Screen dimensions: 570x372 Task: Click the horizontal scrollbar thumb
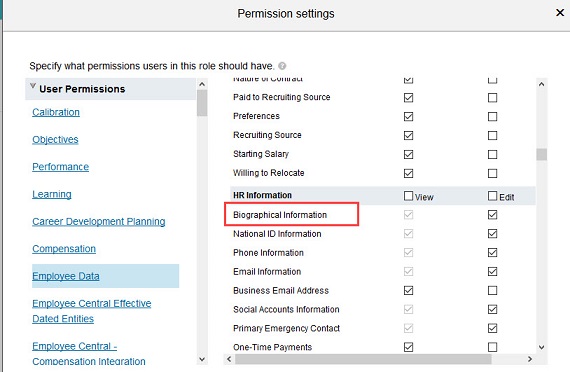[363, 359]
